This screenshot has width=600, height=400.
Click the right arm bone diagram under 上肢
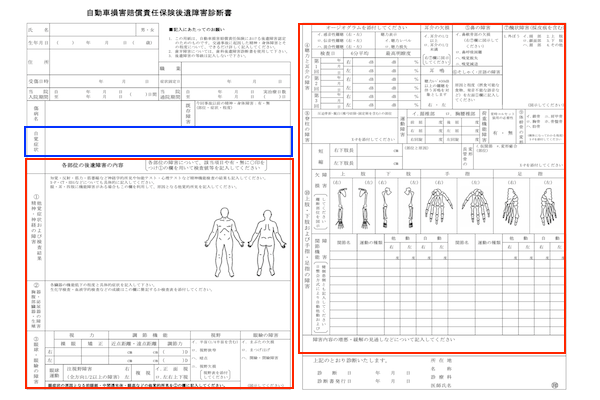[x=341, y=208]
